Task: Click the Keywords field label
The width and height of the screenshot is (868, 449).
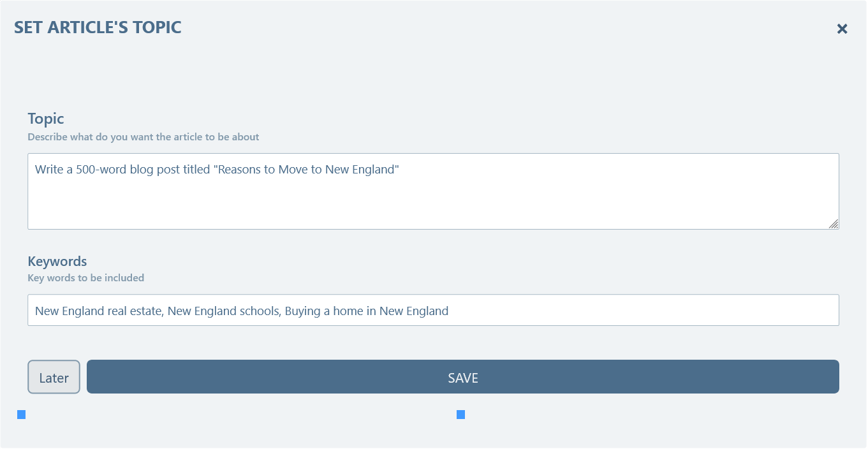Action: [57, 261]
